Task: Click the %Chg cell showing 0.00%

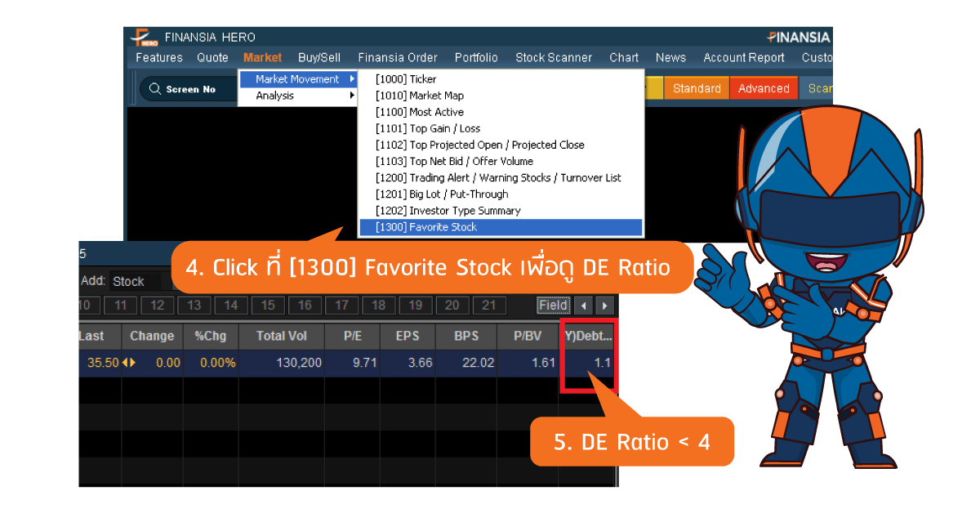Action: coord(216,363)
